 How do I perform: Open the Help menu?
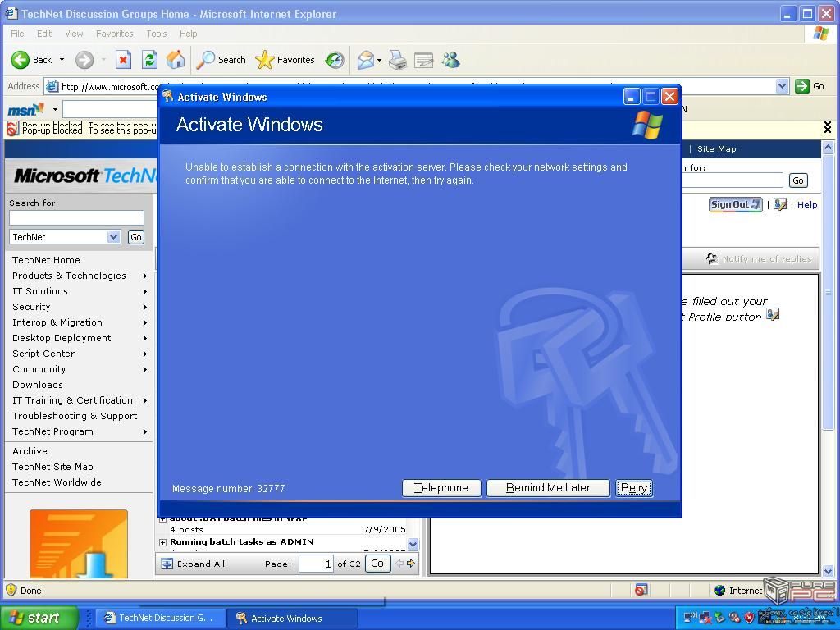pyautogui.click(x=188, y=34)
